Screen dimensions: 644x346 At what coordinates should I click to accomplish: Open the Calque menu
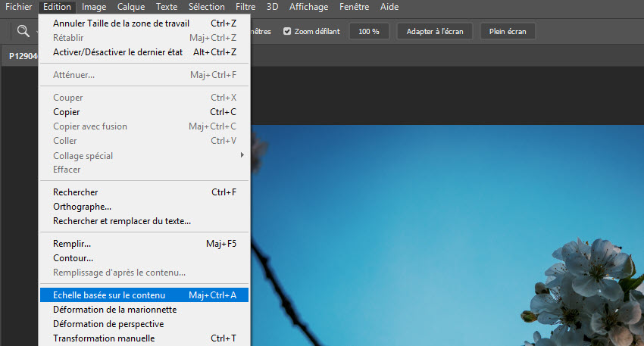point(131,7)
